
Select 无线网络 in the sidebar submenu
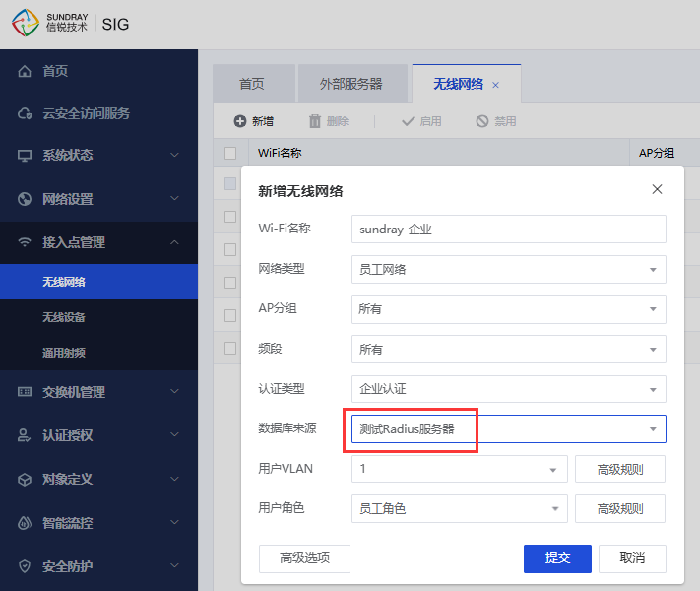point(98,282)
